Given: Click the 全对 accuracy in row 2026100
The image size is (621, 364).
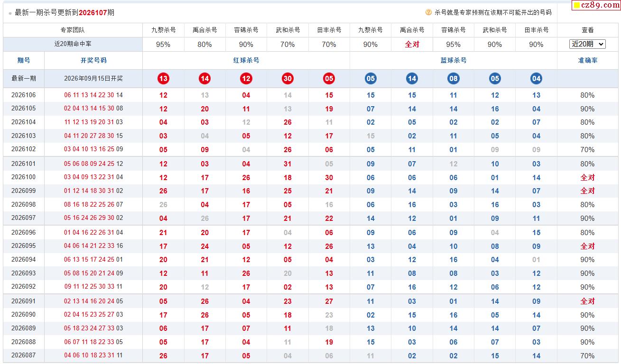Looking at the screenshot, I should pyautogui.click(x=587, y=177).
